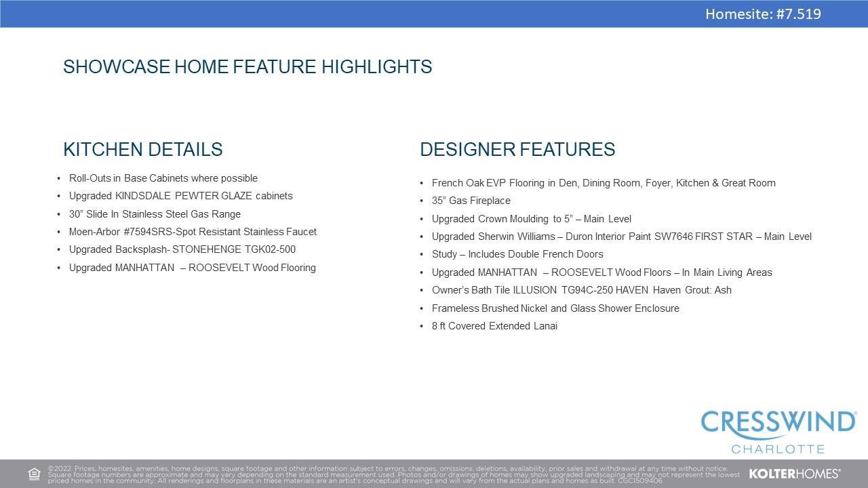This screenshot has width=868, height=488.
Task: Select the '35” Gas Fireplace' line
Action: click(x=471, y=201)
